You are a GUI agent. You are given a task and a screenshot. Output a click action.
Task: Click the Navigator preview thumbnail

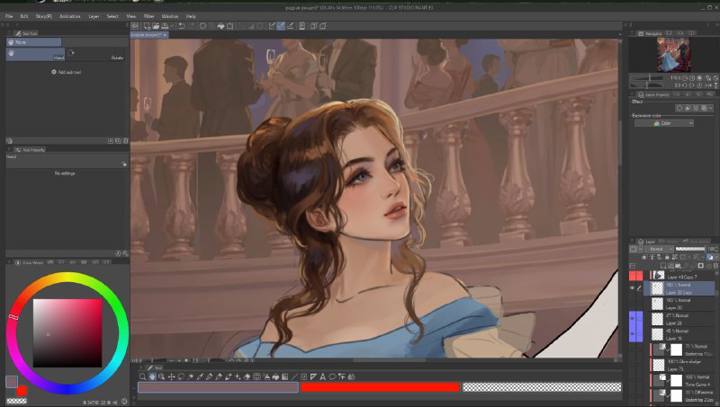pos(673,54)
